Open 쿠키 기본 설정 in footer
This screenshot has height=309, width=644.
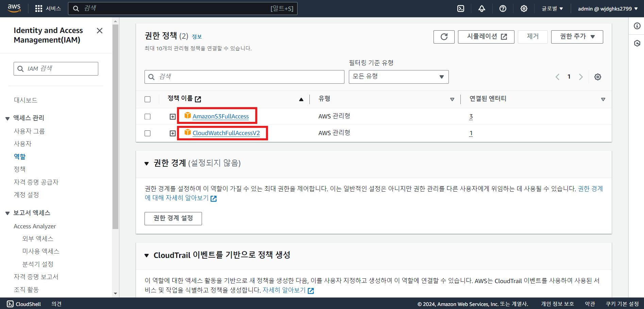(622, 304)
